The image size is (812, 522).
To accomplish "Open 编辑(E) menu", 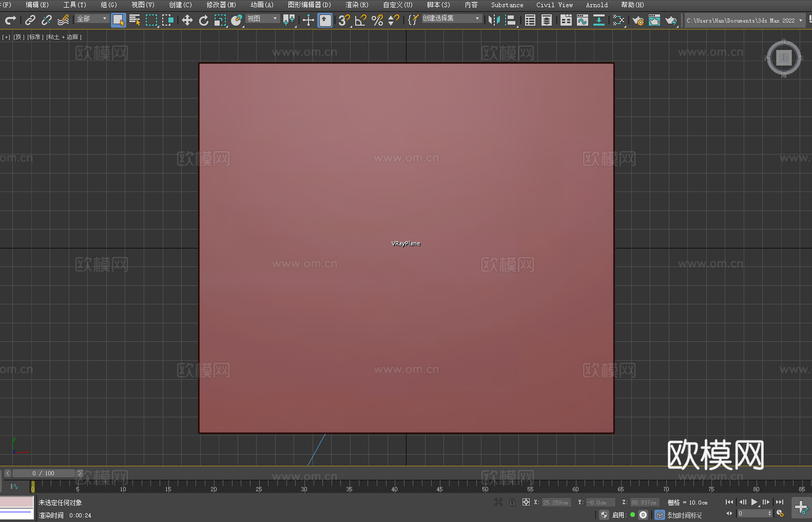I will pyautogui.click(x=37, y=5).
